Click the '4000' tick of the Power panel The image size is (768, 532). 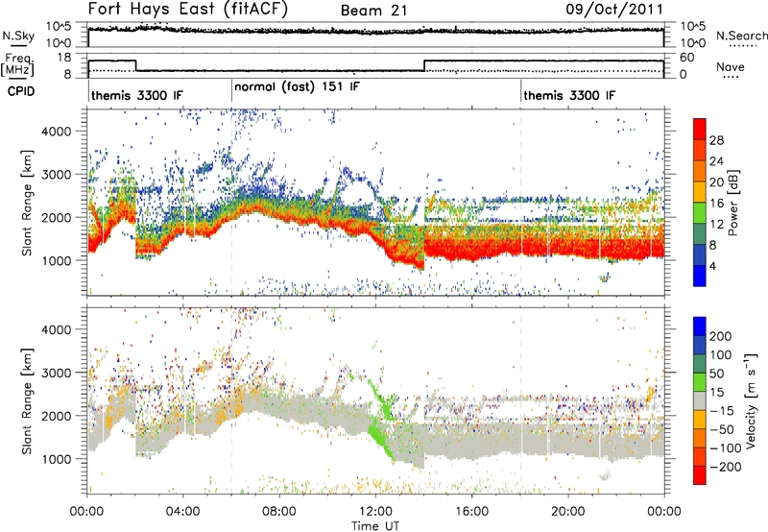pyautogui.click(x=56, y=132)
